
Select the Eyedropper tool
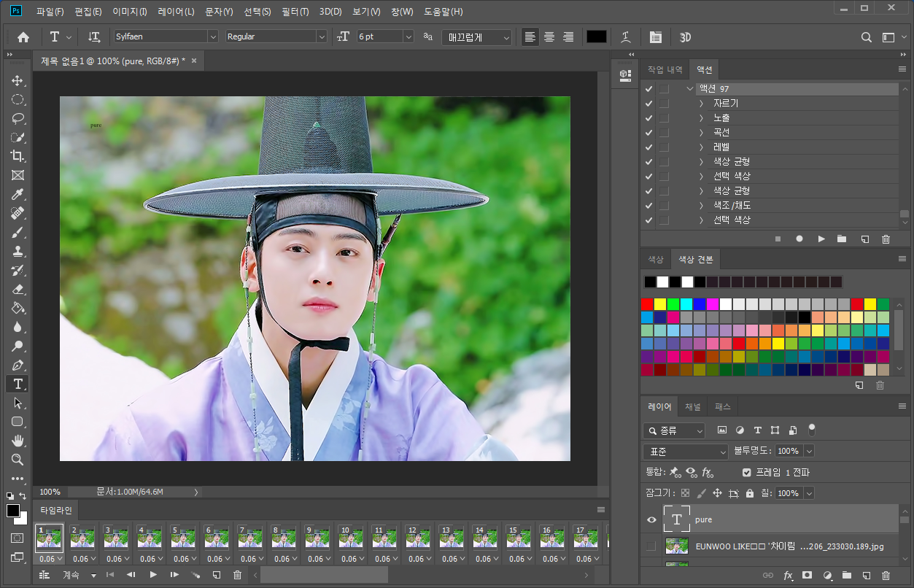pos(18,194)
